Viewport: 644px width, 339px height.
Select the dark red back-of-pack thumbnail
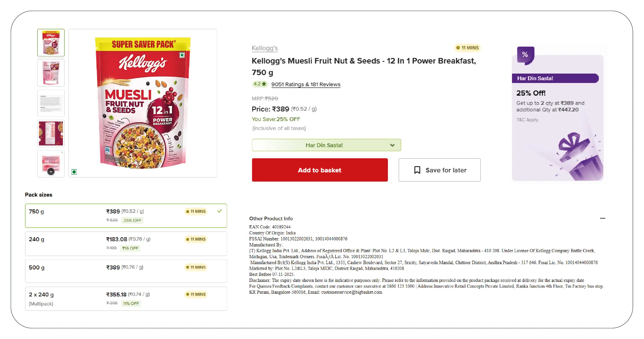(51, 133)
